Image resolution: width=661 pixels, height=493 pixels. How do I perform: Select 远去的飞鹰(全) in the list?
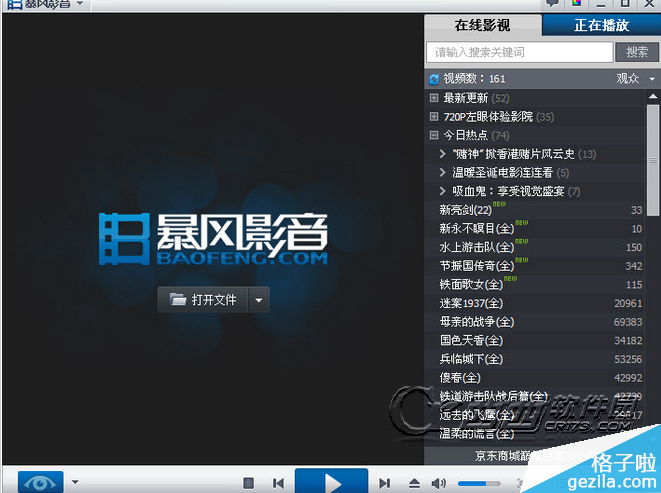(x=535, y=415)
